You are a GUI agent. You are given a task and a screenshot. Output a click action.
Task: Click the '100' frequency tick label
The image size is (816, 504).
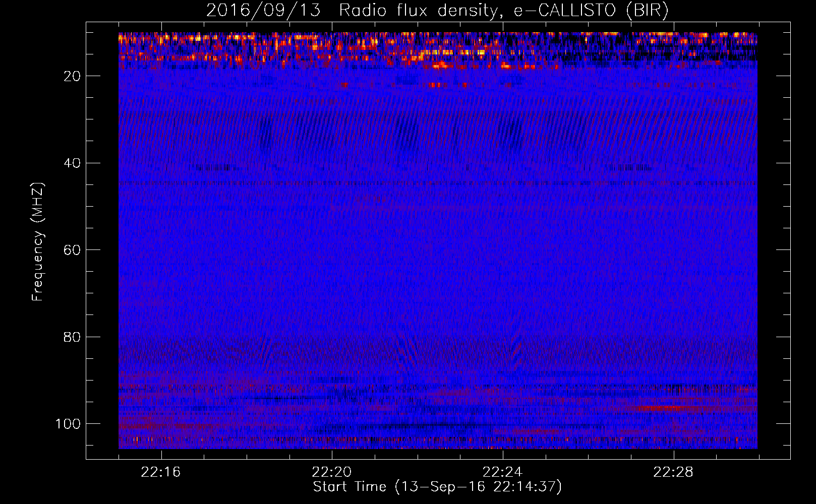coord(68,424)
